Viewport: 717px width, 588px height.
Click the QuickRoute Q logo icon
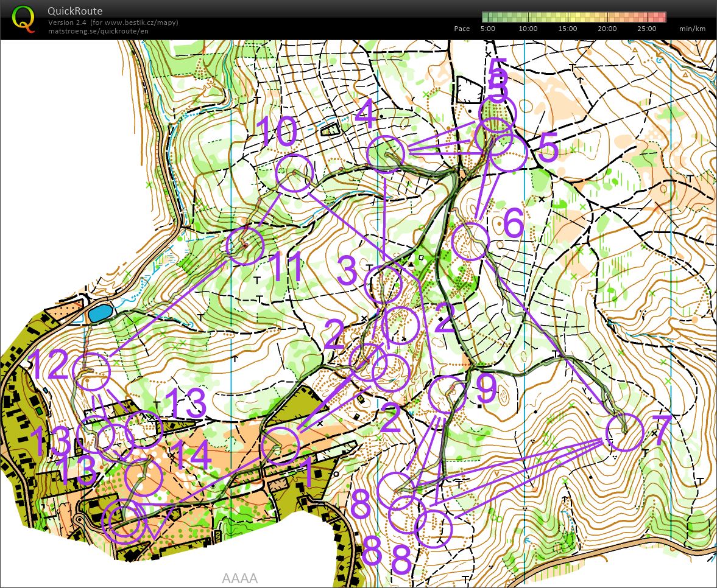(x=24, y=18)
